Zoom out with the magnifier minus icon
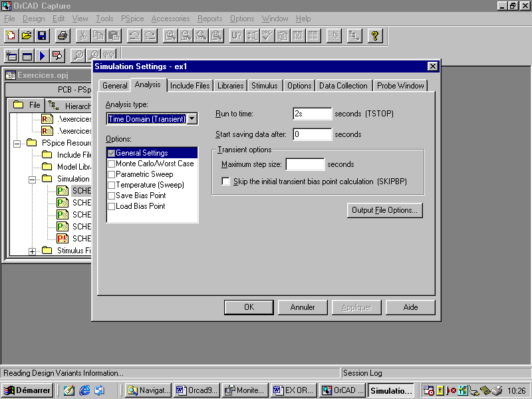Screen dimensions: 532x399 (186, 36)
